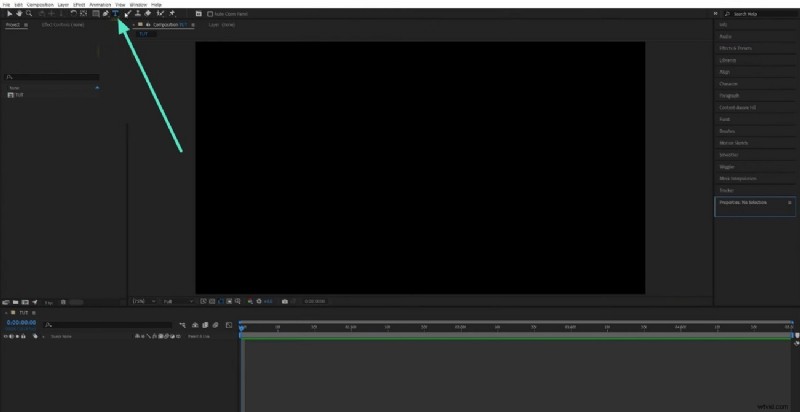
Task: Expand the collapsed workspace panels chevron
Action: pos(715,14)
